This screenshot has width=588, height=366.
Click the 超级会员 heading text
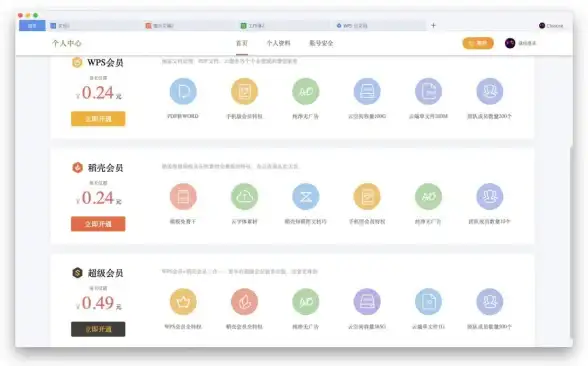pyautogui.click(x=105, y=273)
